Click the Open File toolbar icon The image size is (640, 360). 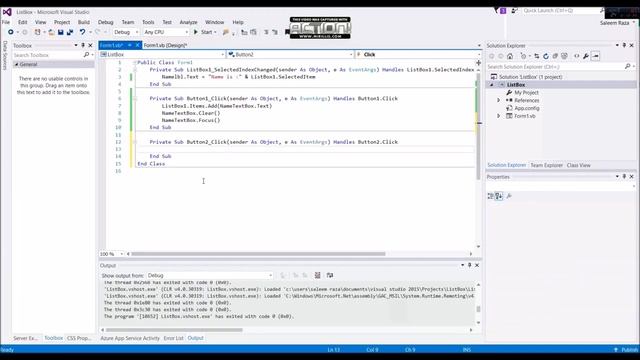coord(51,32)
